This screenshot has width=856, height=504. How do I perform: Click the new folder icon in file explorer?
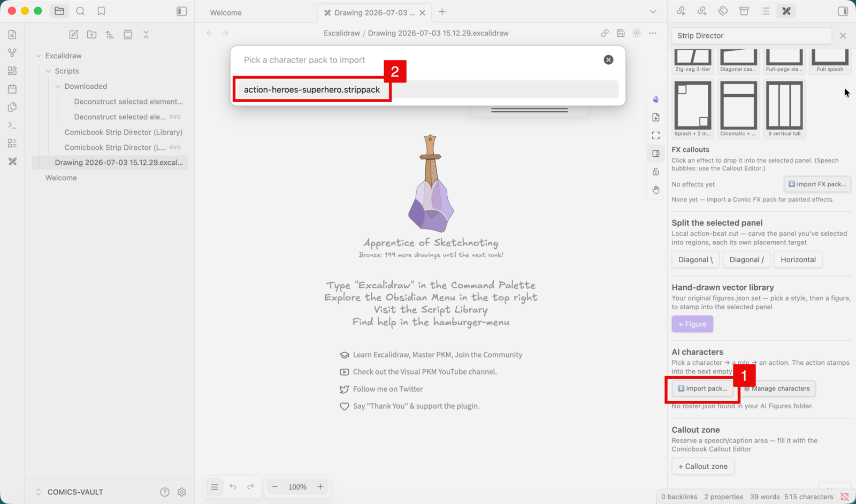92,34
